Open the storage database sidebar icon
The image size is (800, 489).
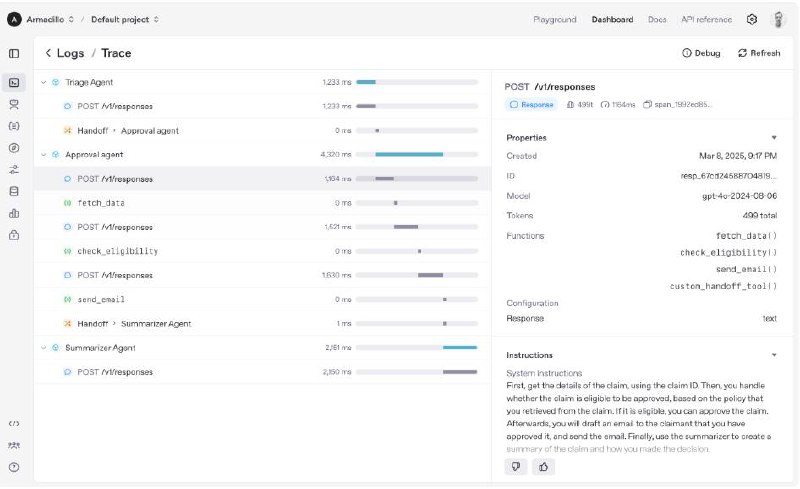[x=14, y=191]
